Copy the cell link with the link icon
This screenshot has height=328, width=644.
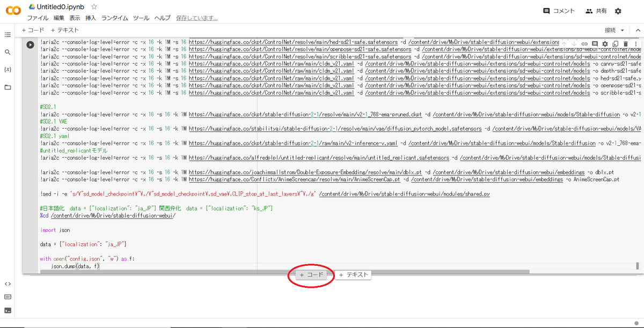pos(584,44)
